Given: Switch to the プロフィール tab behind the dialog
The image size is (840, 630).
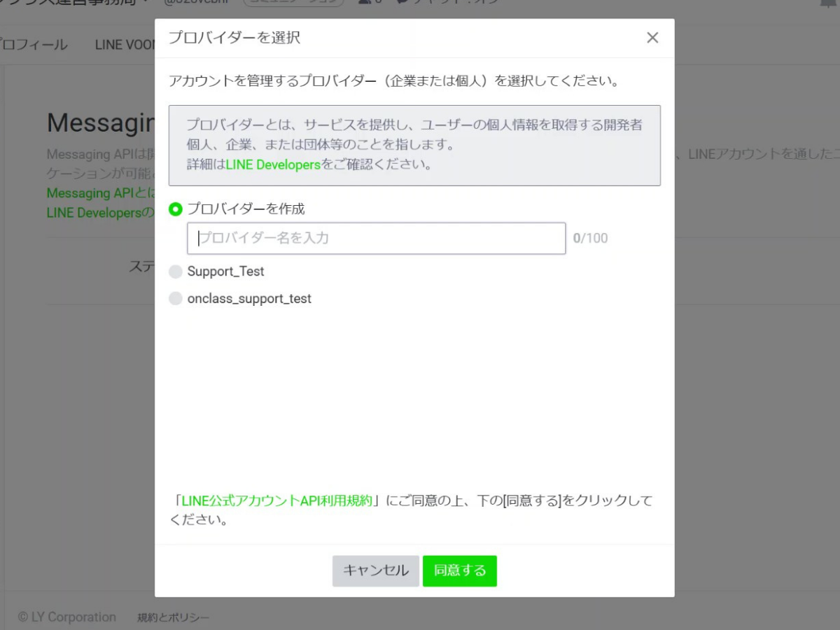Looking at the screenshot, I should click(35, 45).
